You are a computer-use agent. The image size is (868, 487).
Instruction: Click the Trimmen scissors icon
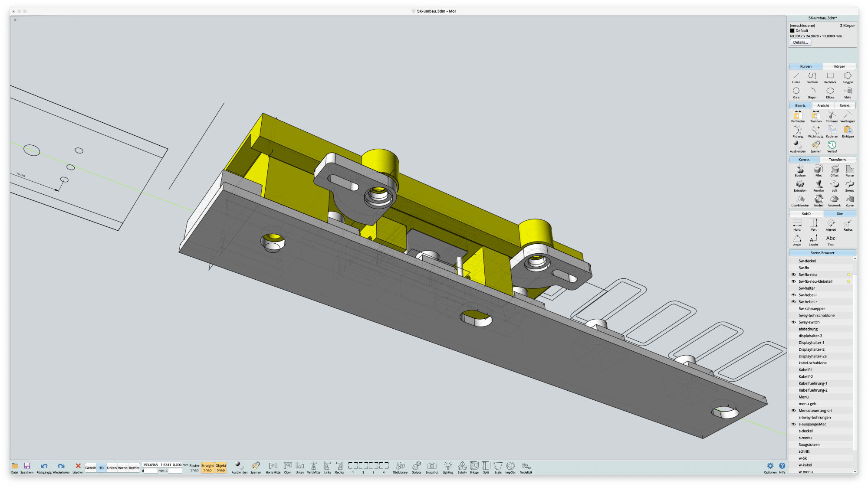pyautogui.click(x=832, y=116)
